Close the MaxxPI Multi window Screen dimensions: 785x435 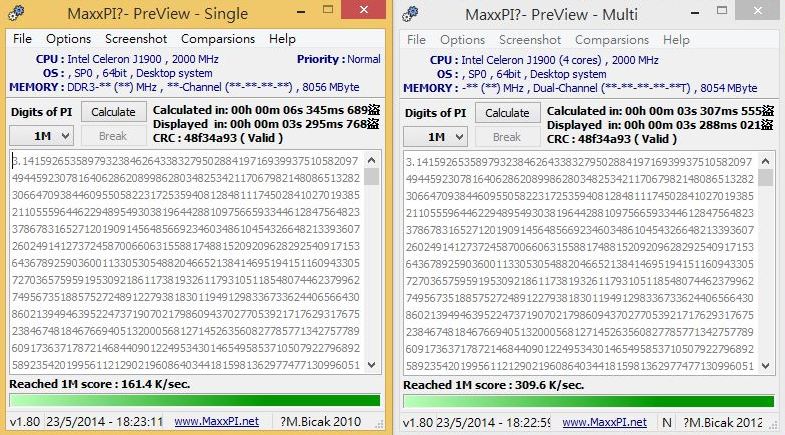point(758,11)
